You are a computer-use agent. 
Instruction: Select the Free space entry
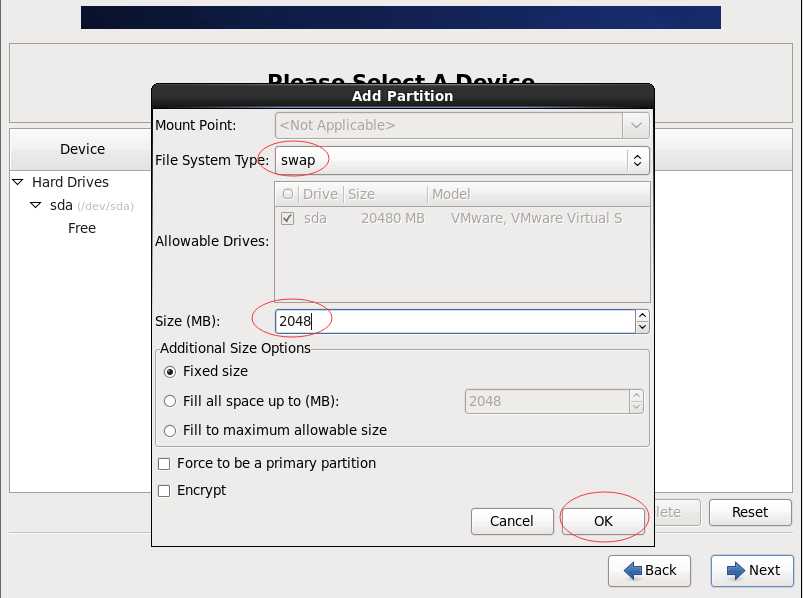click(x=82, y=228)
